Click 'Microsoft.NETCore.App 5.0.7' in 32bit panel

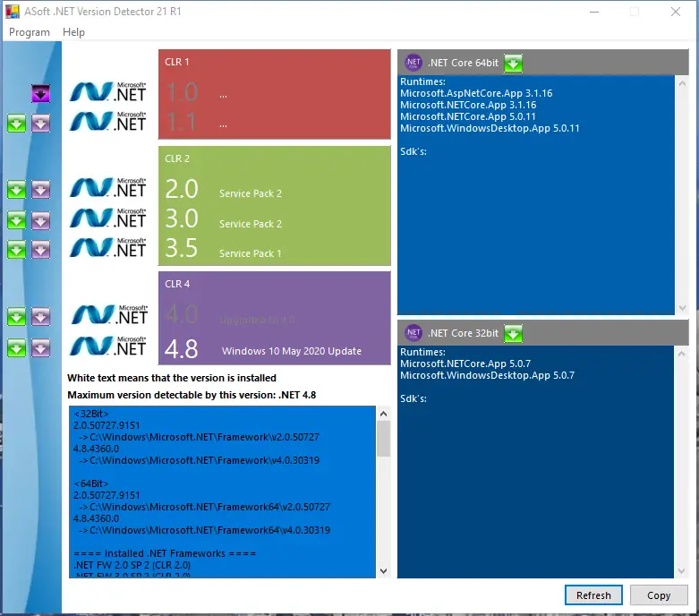click(465, 364)
